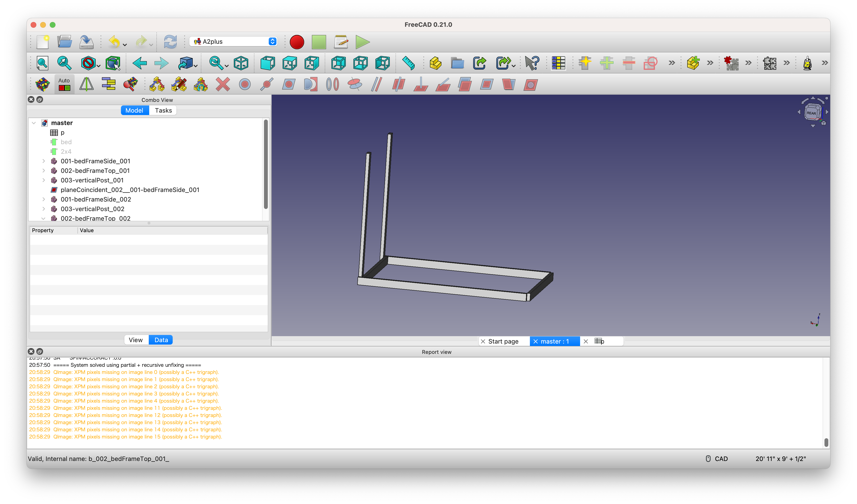The height and width of the screenshot is (504, 857).
Task: Collapse the master document tree node
Action: pos(34,123)
